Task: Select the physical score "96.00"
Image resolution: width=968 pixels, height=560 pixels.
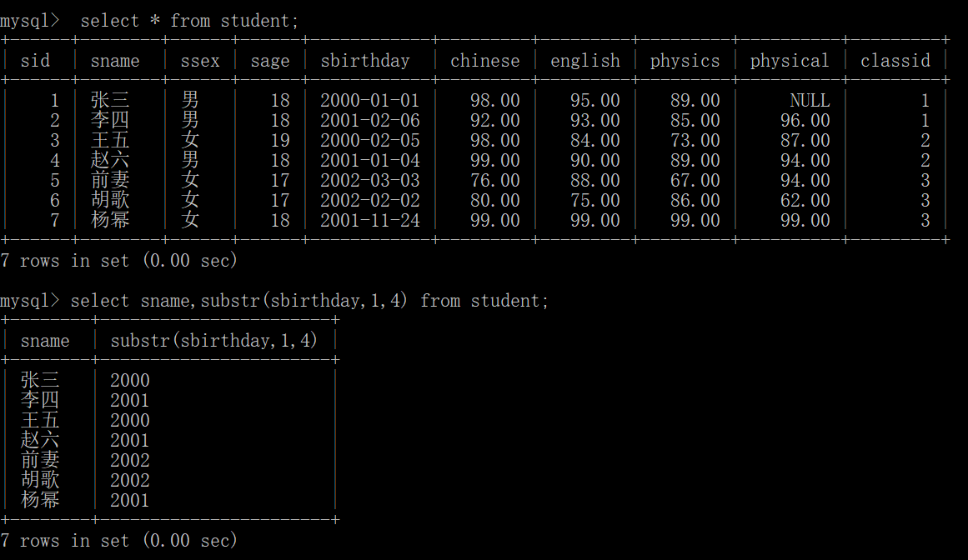Action: (x=805, y=120)
